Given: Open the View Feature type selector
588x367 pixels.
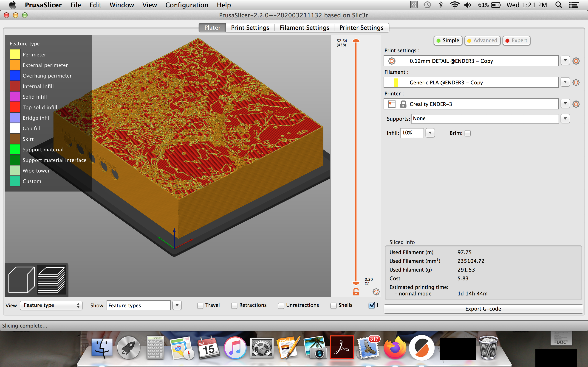Looking at the screenshot, I should 51,305.
